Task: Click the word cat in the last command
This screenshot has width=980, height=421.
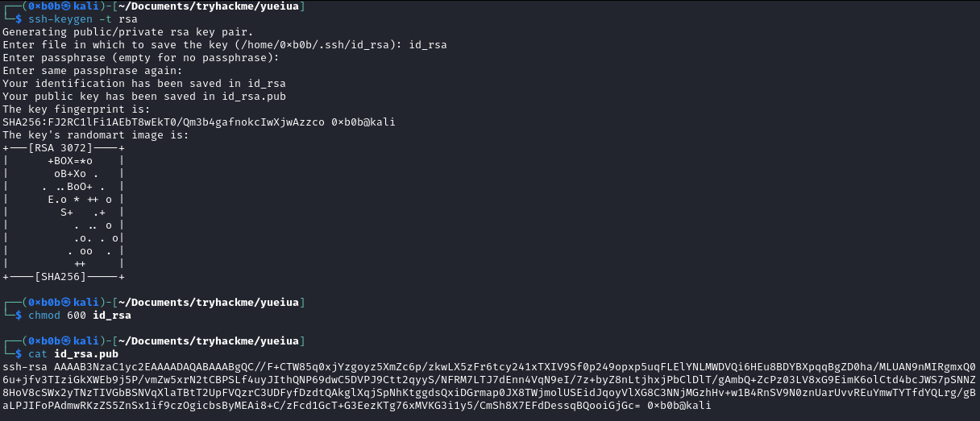Action: (x=38, y=354)
